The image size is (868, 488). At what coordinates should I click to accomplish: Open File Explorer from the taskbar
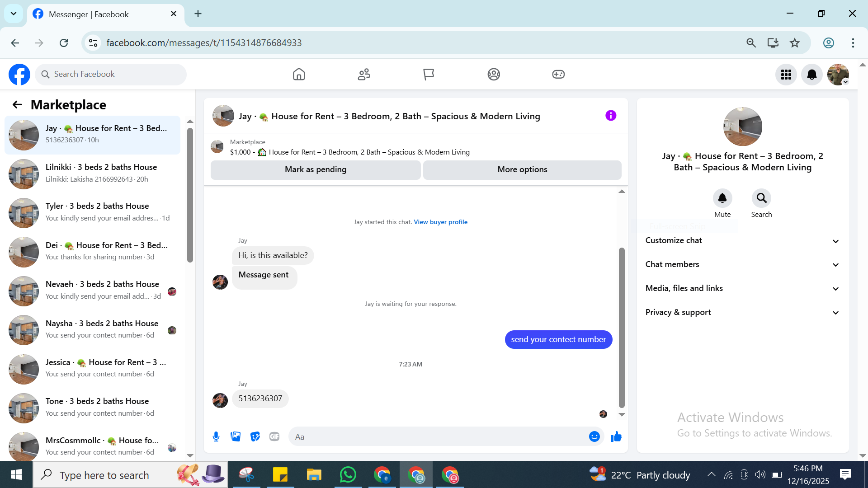314,475
